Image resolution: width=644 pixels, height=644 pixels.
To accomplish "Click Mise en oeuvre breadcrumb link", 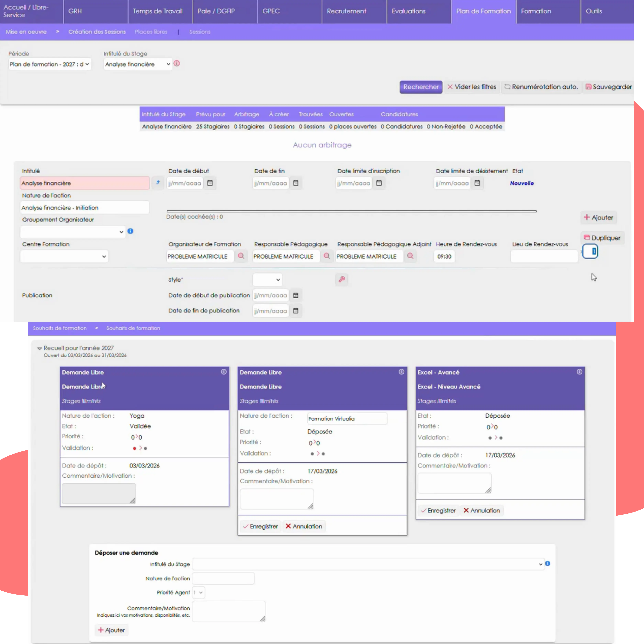I will point(26,32).
